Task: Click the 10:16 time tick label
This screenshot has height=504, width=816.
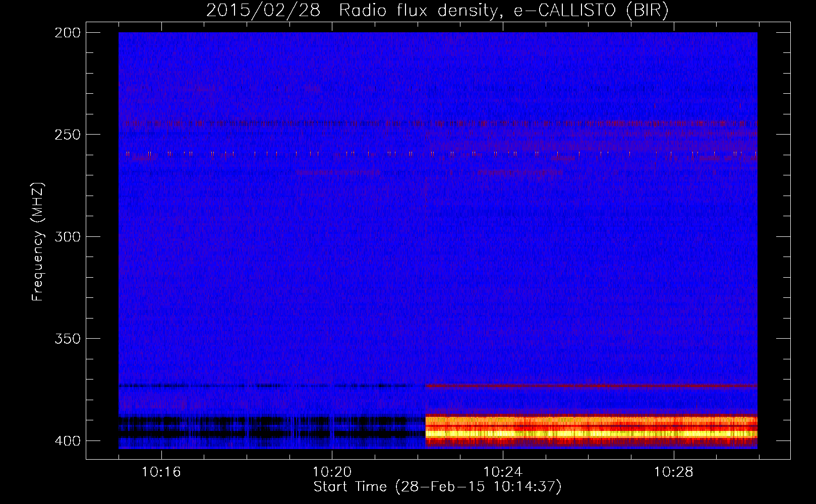Action: pos(161,472)
